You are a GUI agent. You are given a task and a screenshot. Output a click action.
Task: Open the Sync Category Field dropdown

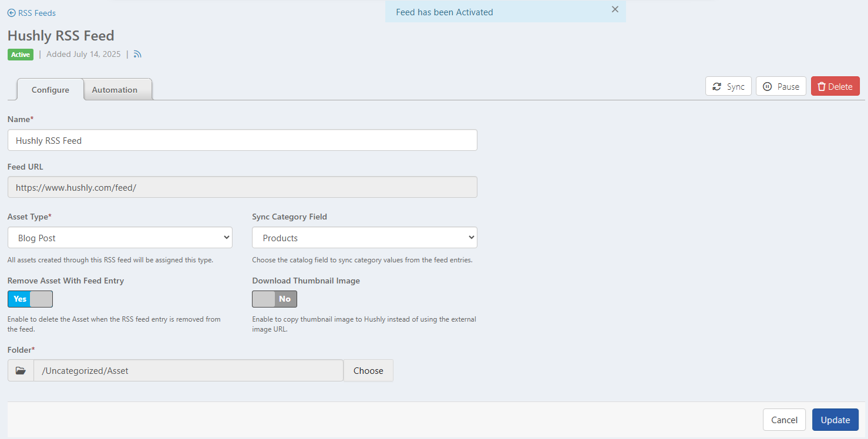pyautogui.click(x=365, y=238)
